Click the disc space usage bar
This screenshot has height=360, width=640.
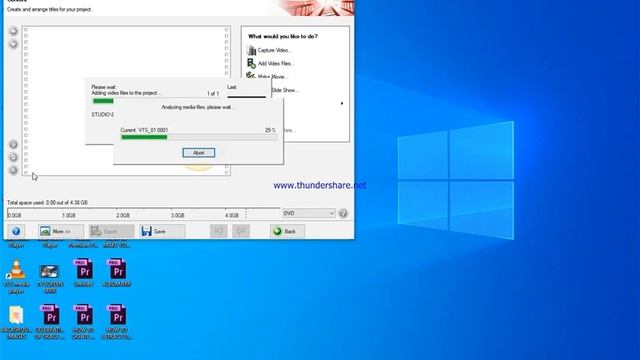pos(143,213)
